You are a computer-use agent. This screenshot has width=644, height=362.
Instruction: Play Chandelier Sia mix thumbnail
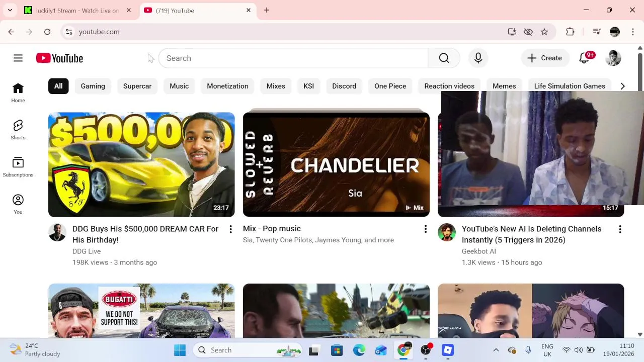[x=336, y=164]
